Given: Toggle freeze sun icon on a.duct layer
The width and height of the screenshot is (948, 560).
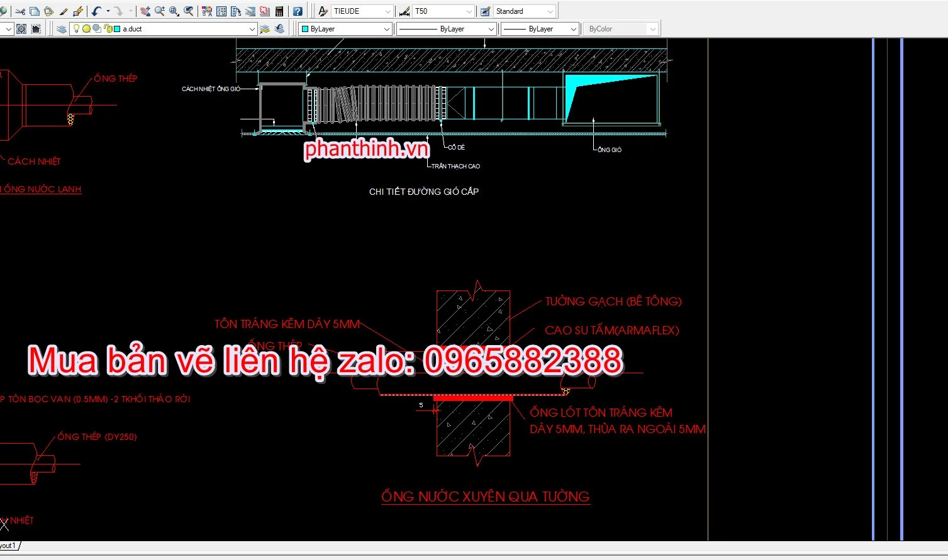Looking at the screenshot, I should 87,28.
